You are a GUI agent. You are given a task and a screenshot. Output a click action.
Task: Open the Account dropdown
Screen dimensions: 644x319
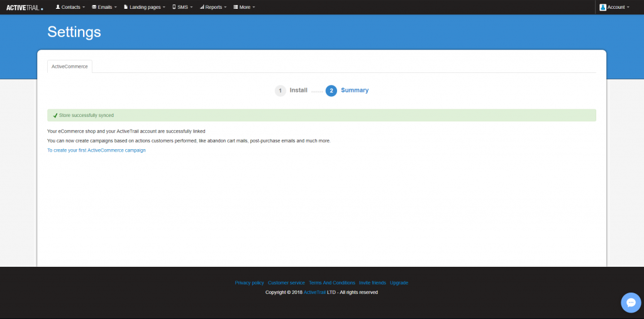tap(614, 7)
